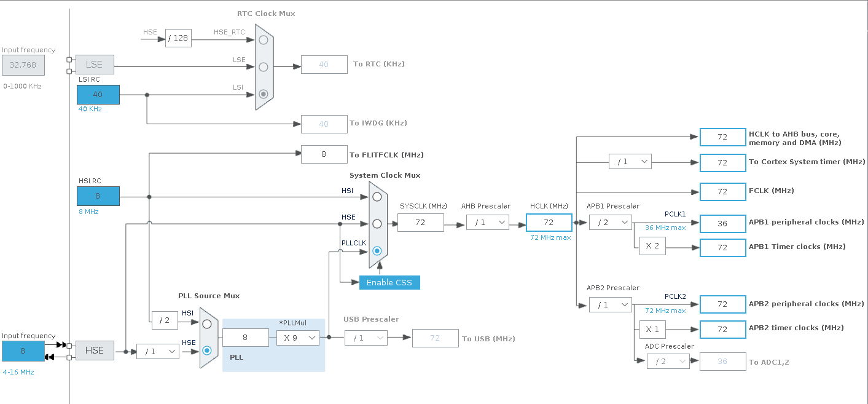Image resolution: width=868 pixels, height=404 pixels.
Task: Click the FCLK (MHz) value box
Action: (723, 191)
